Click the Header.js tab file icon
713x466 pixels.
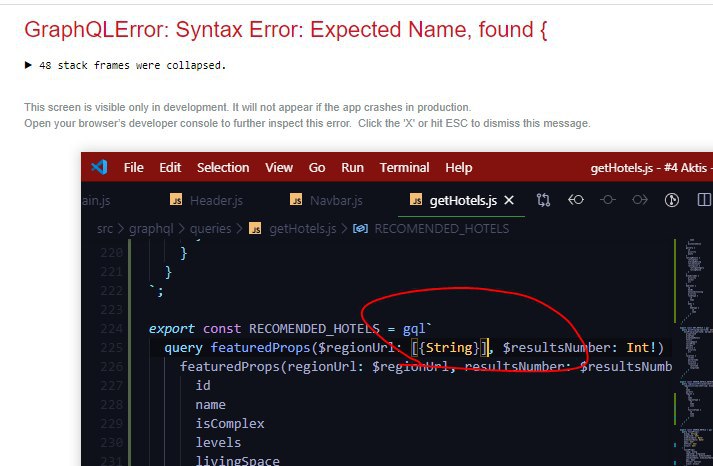pos(176,200)
